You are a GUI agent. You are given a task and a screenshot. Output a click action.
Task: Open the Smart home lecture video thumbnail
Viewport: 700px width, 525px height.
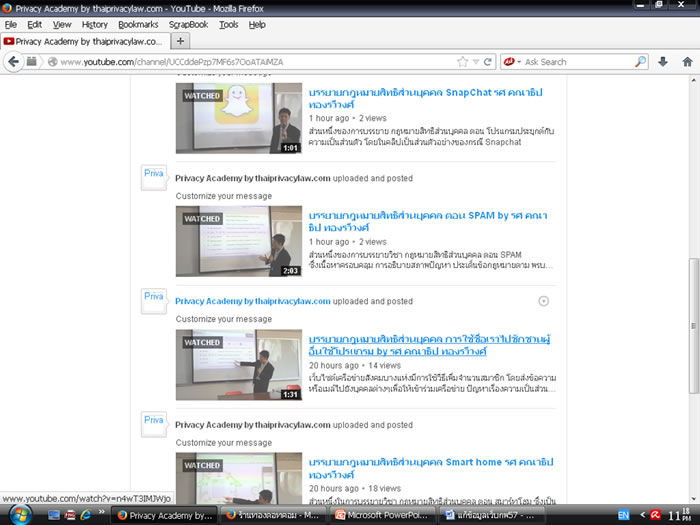[239, 479]
